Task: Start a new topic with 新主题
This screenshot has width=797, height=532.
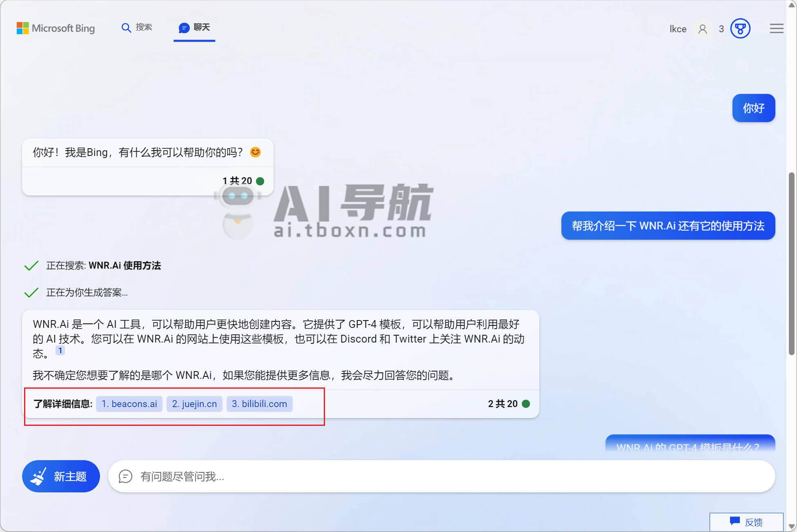Action: coord(61,476)
